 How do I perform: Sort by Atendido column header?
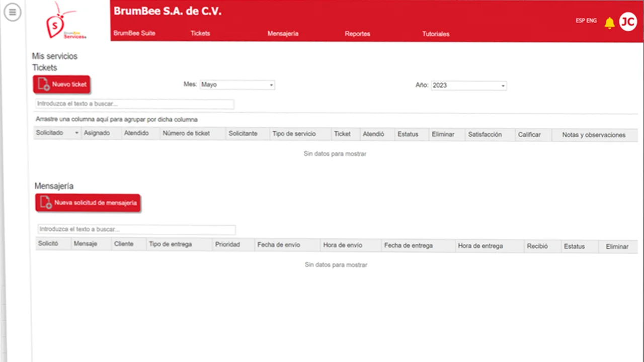(140, 133)
